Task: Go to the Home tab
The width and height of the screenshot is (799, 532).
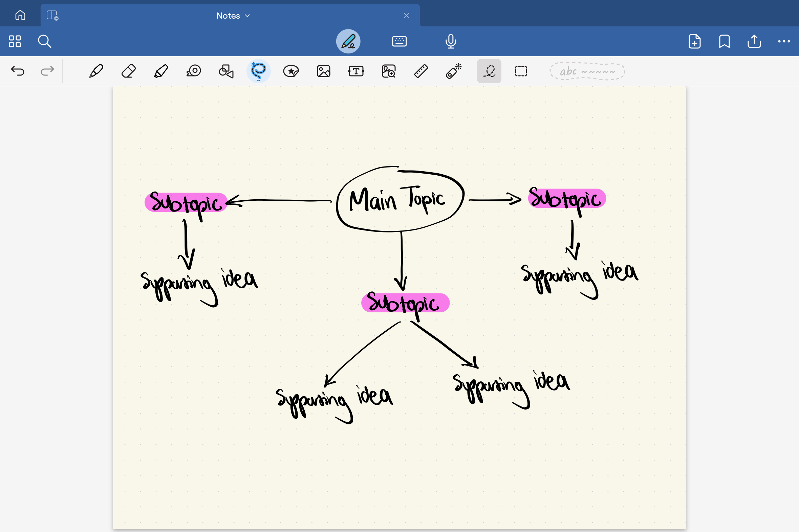Action: pos(20,15)
